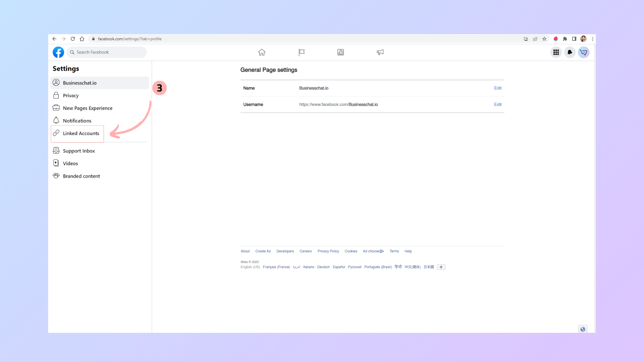Click the plus button for more languages
The width and height of the screenshot is (644, 362).
441,267
